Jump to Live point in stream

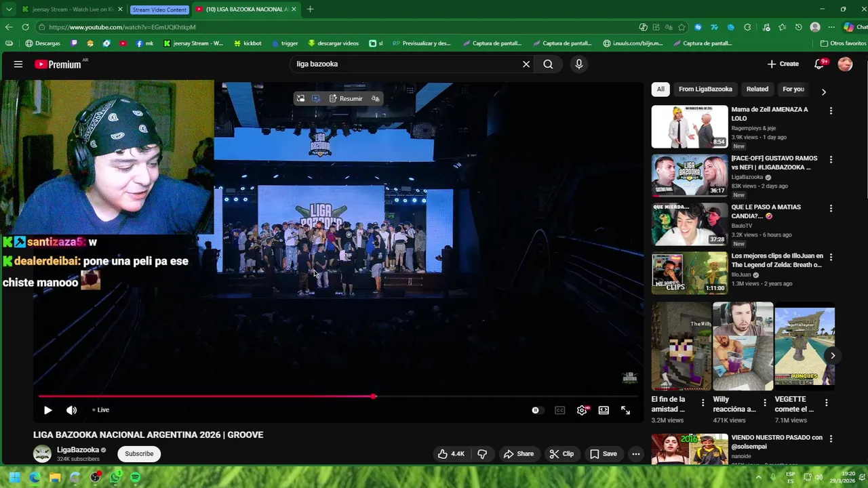pyautogui.click(x=101, y=410)
